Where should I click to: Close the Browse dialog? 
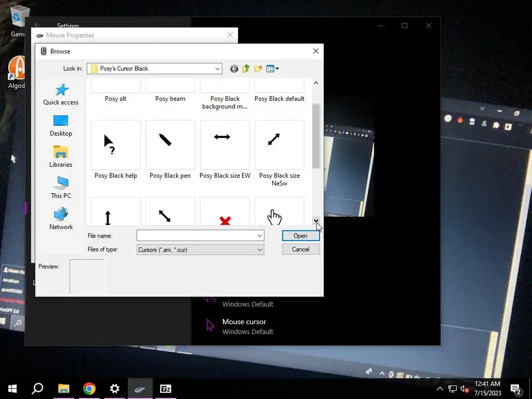(x=315, y=51)
